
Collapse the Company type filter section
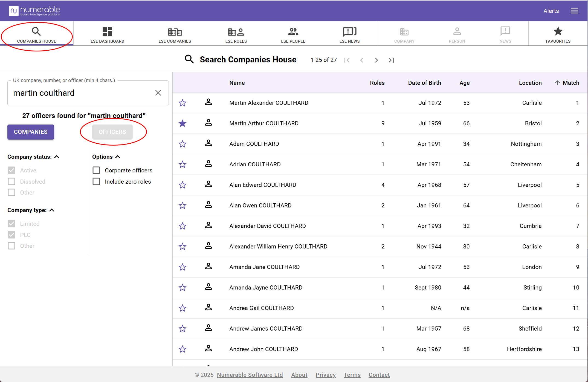52,210
